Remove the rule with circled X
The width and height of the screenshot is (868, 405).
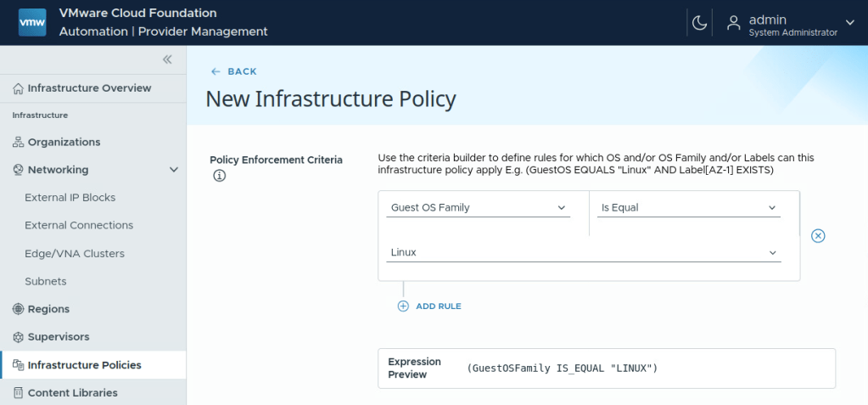click(x=818, y=236)
